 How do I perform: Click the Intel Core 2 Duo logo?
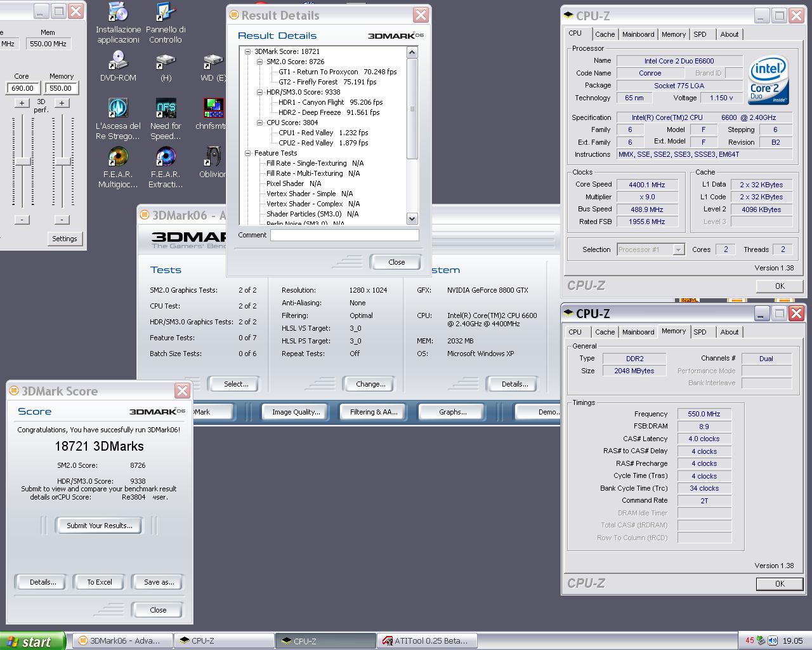click(769, 81)
